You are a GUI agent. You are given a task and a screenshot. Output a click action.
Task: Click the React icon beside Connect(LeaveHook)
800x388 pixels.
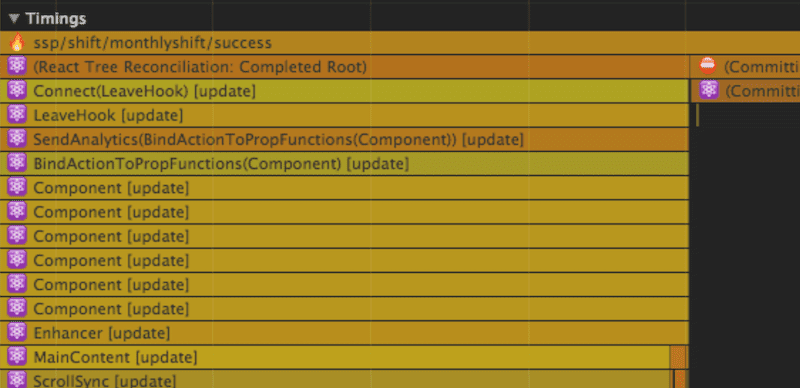tap(17, 90)
